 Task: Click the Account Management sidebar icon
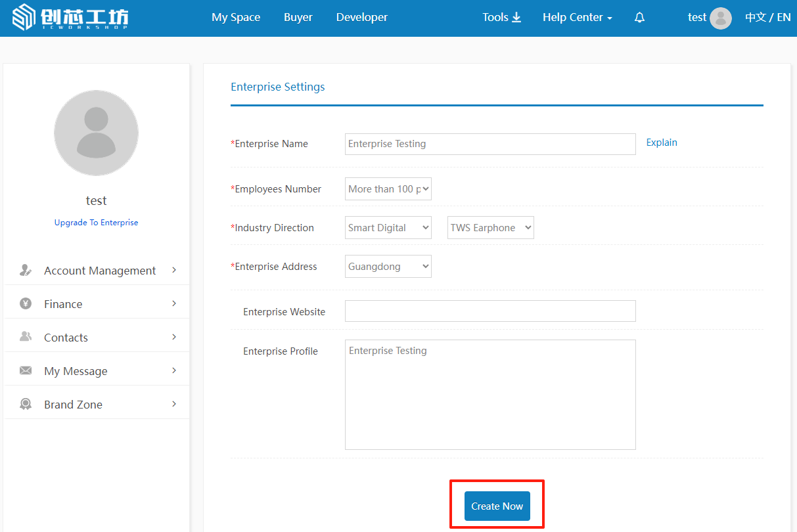[x=26, y=270]
